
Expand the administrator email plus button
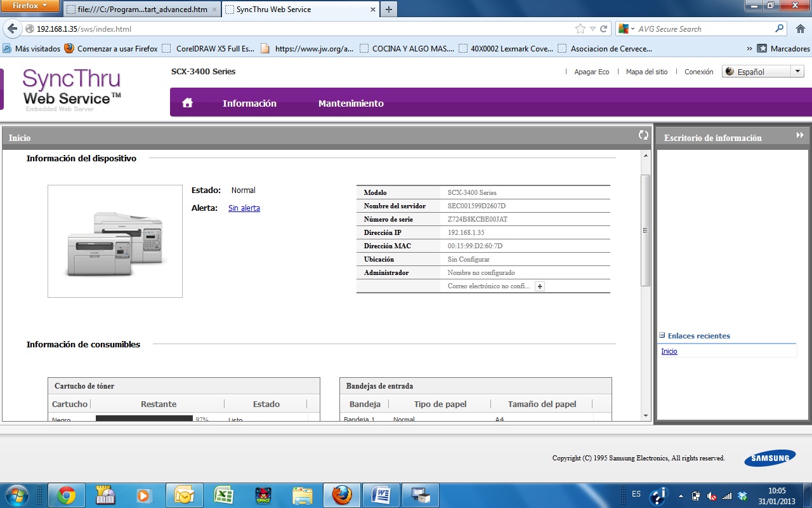[540, 286]
